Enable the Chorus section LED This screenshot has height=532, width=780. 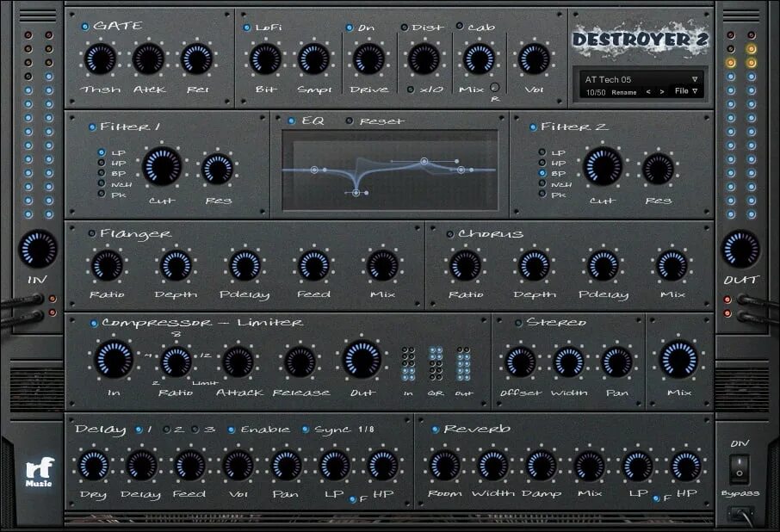pyautogui.click(x=449, y=234)
